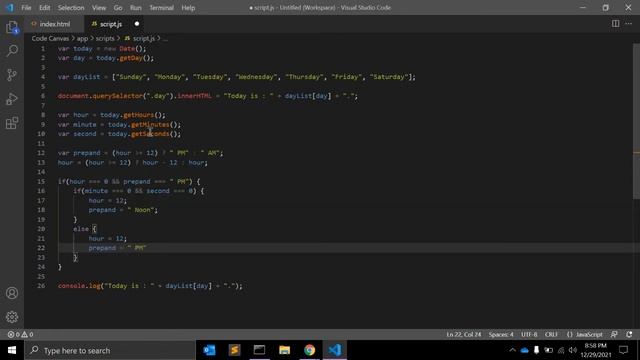Change end of line sequence CRLF
This screenshot has width=640, height=360.
coord(551,334)
